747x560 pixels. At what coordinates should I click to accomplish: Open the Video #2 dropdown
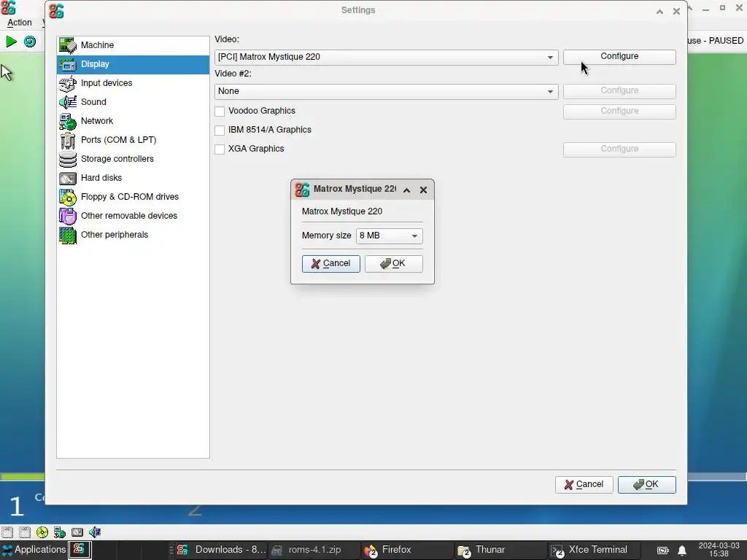coord(386,91)
